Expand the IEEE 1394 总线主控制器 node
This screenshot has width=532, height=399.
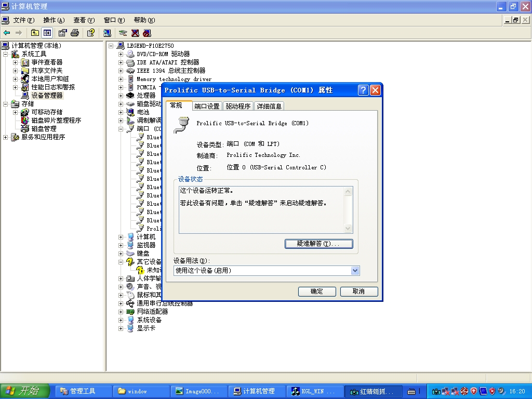coord(121,71)
